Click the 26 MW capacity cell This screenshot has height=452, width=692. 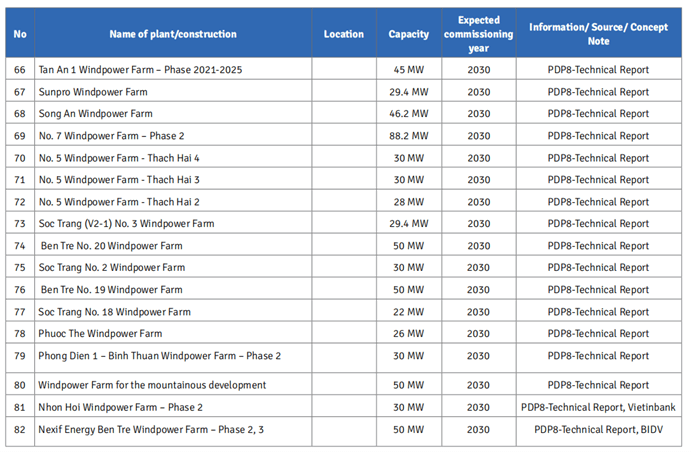point(408,334)
